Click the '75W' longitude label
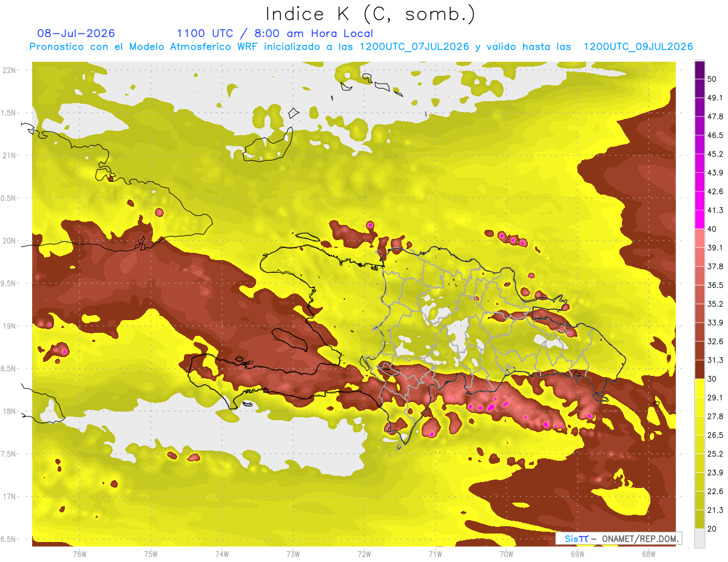 point(150,554)
